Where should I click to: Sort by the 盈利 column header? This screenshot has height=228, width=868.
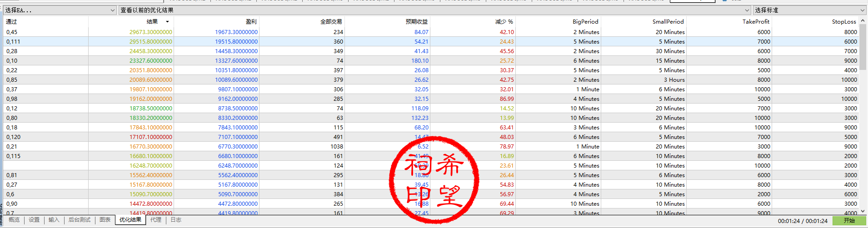tap(251, 22)
